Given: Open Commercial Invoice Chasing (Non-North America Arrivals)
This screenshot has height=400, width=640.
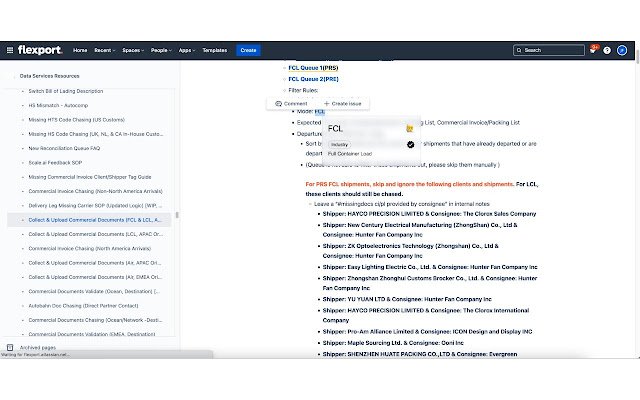Looking at the screenshot, I should pyautogui.click(x=96, y=191).
